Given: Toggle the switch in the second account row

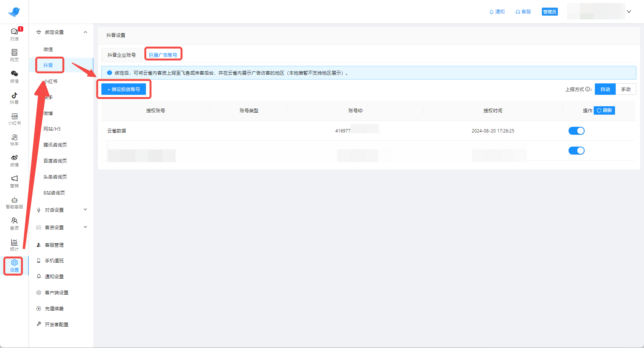Looking at the screenshot, I should pos(576,151).
